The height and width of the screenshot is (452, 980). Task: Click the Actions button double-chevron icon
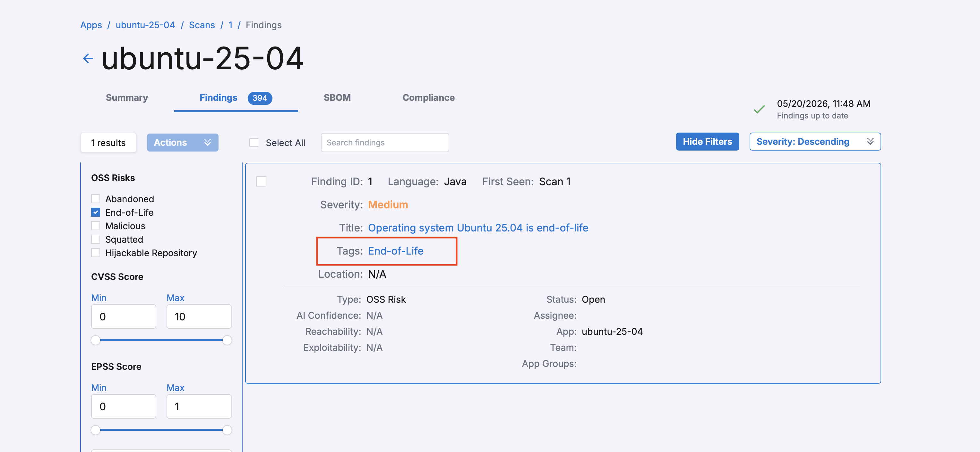[207, 142]
